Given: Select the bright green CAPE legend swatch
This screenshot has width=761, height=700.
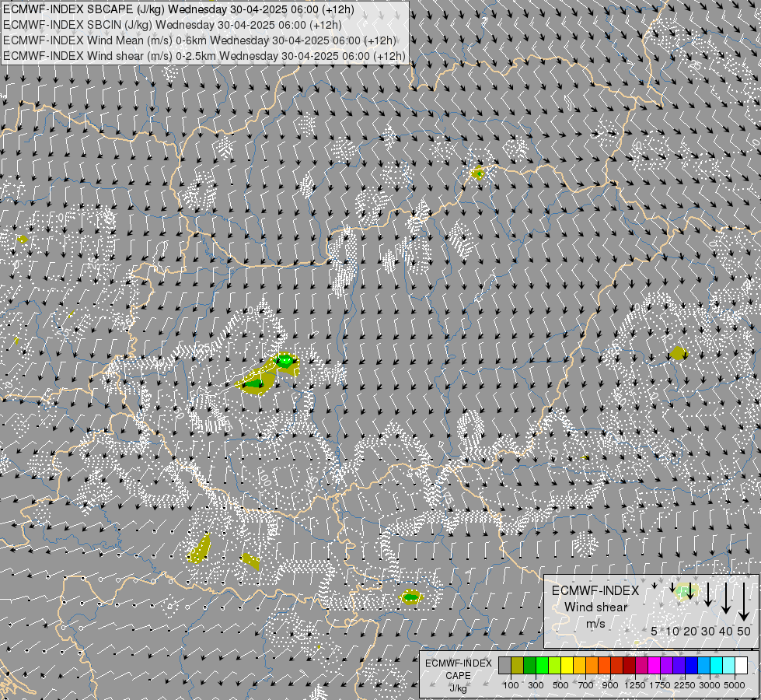Looking at the screenshot, I should click(x=543, y=665).
